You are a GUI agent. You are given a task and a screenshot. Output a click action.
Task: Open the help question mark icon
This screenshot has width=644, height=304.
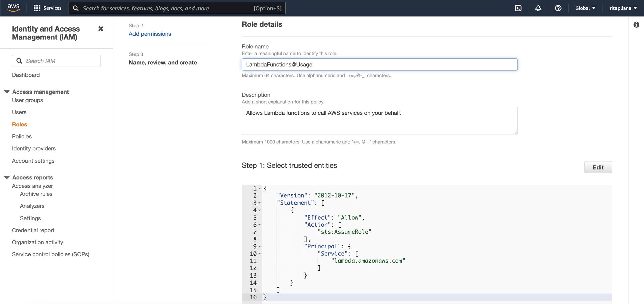click(x=558, y=8)
